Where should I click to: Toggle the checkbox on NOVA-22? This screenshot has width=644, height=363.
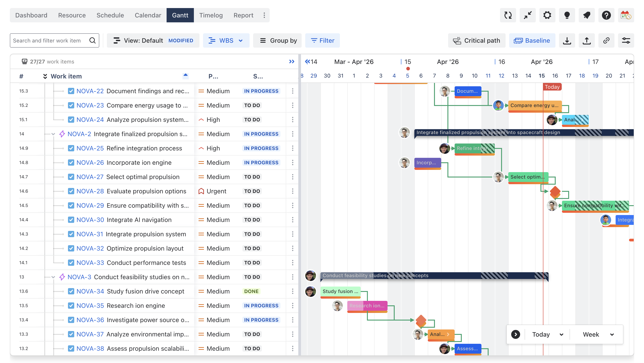71,91
